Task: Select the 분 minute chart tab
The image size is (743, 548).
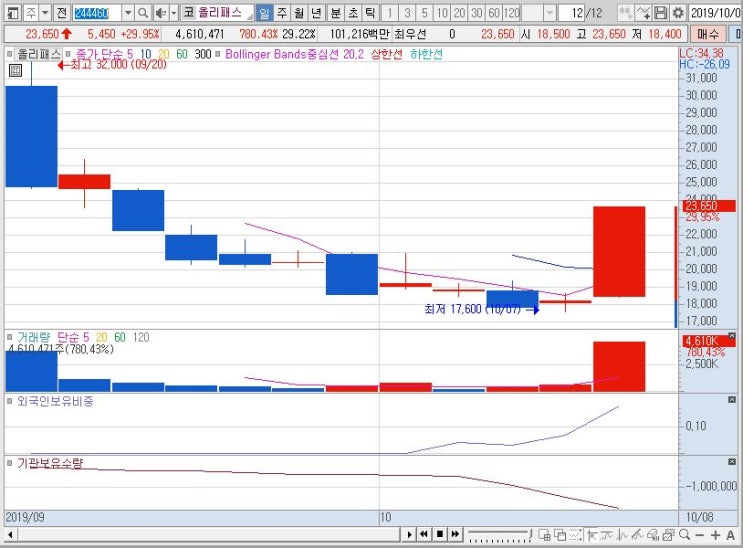Action: coord(335,13)
